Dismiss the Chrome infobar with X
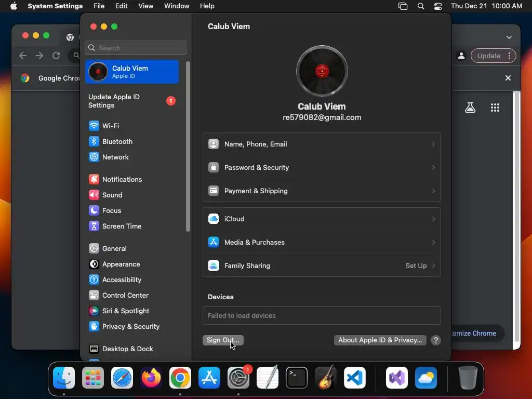This screenshot has width=532, height=399. 508,78
